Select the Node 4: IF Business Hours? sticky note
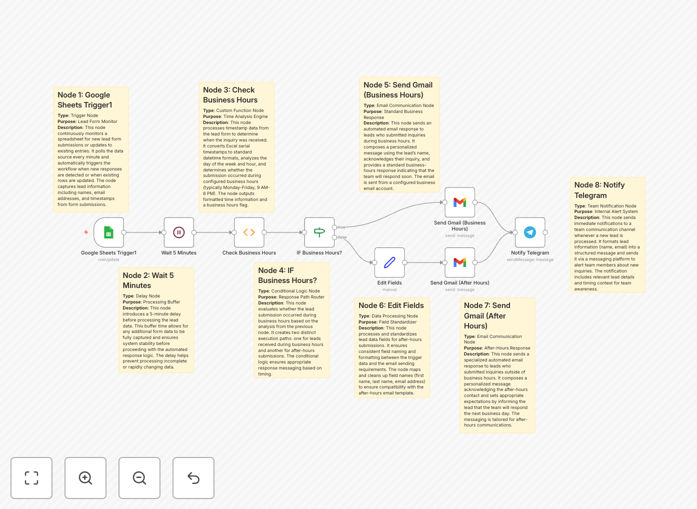The height and width of the screenshot is (509, 697). coord(292,320)
